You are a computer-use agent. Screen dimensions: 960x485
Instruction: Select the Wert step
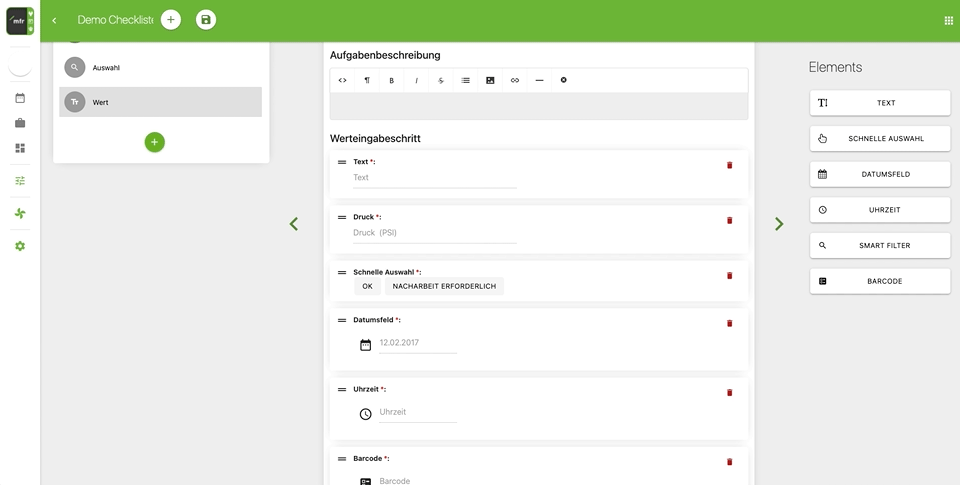pyautogui.click(x=160, y=102)
